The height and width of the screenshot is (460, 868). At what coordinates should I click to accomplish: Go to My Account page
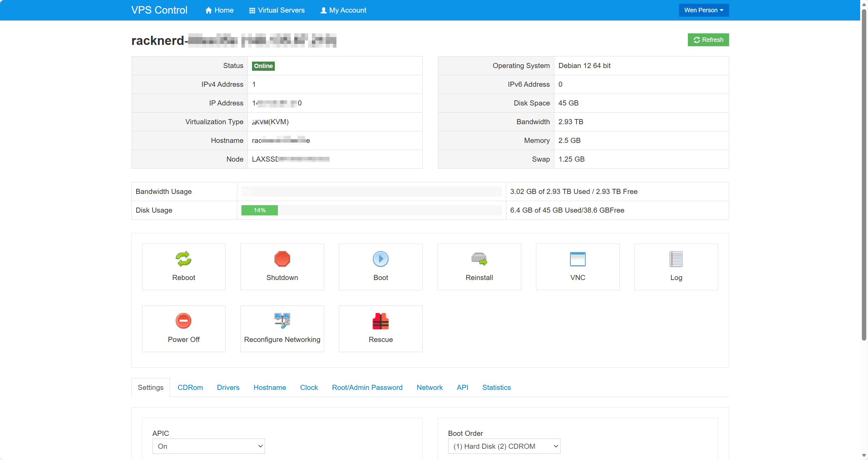pos(343,10)
